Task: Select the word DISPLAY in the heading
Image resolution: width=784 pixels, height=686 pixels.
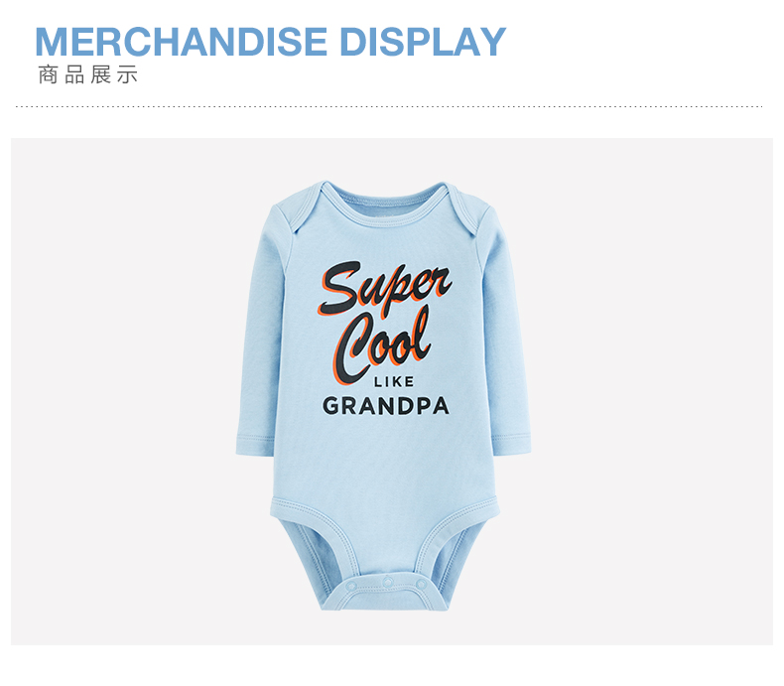Action: click(x=423, y=42)
